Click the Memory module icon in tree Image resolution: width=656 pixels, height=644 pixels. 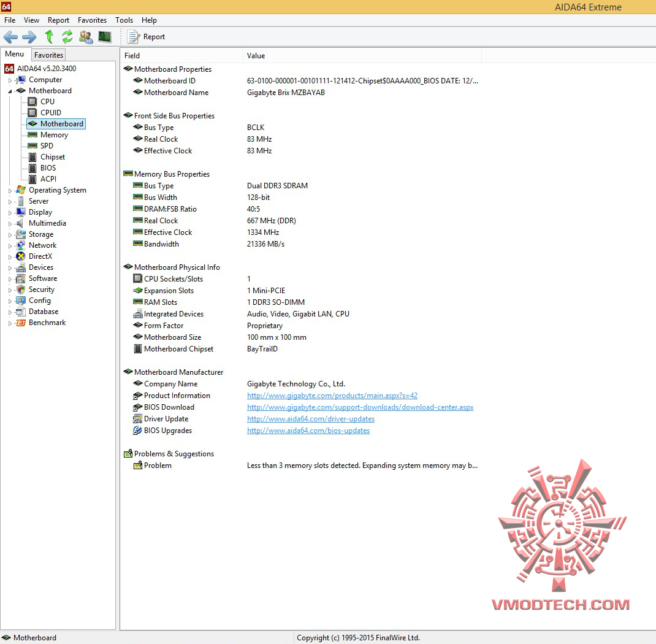pos(32,135)
